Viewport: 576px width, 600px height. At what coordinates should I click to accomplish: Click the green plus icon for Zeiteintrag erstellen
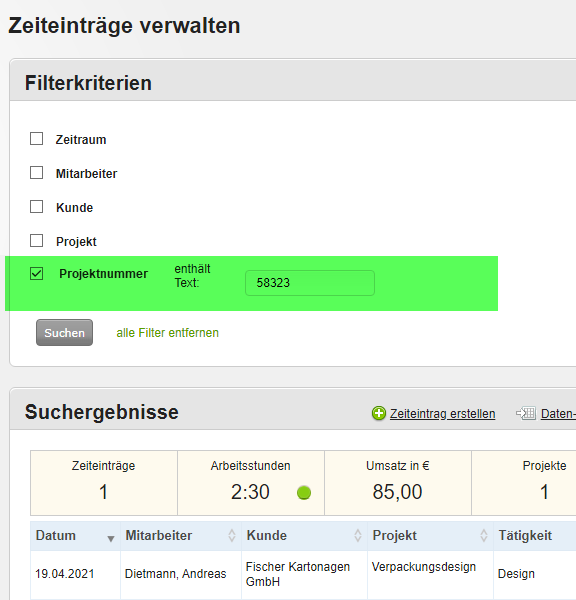pyautogui.click(x=379, y=413)
